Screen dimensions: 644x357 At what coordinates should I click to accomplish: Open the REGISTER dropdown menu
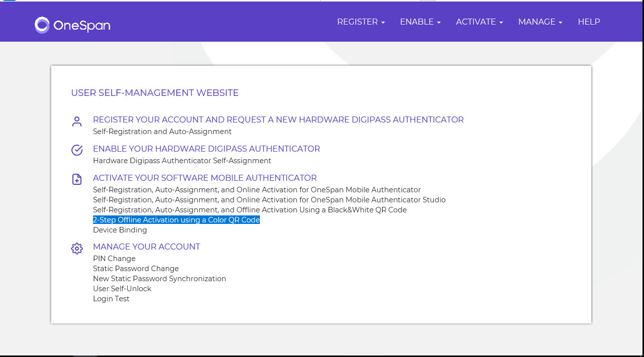[x=361, y=22]
